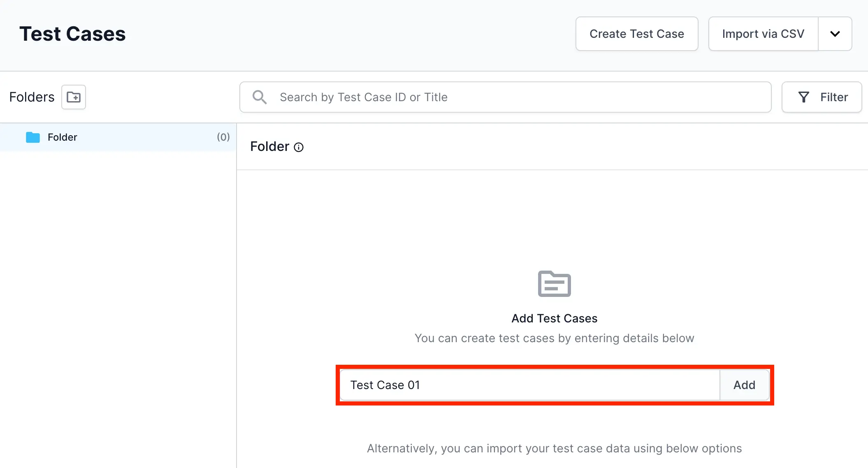Image resolution: width=868 pixels, height=468 pixels.
Task: Click the Folders label in the sidebar header
Action: (32, 97)
